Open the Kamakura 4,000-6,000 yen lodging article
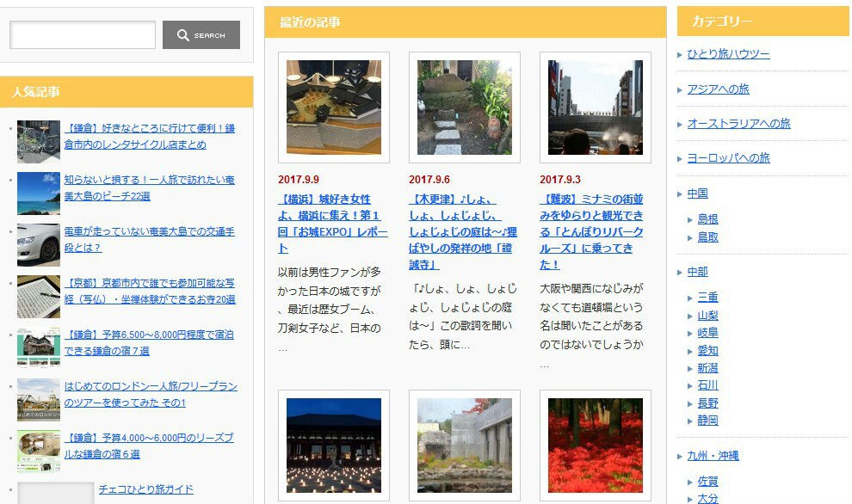852x504 pixels. (149, 446)
